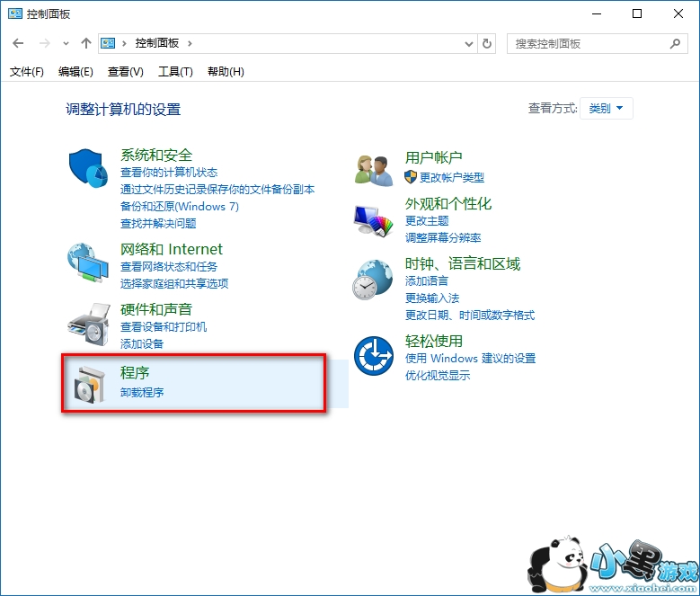Click 选择家庭组和共享选项 link
The width and height of the screenshot is (700, 596).
click(x=174, y=283)
